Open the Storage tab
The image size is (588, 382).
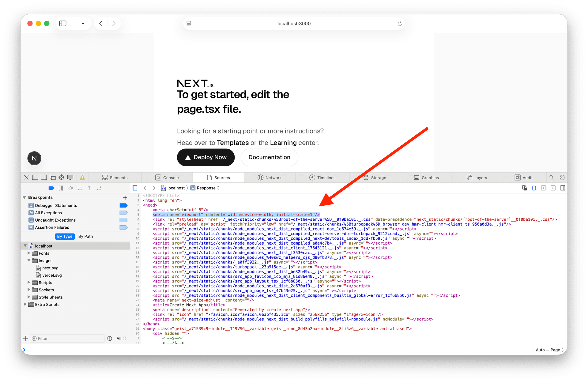(x=374, y=178)
